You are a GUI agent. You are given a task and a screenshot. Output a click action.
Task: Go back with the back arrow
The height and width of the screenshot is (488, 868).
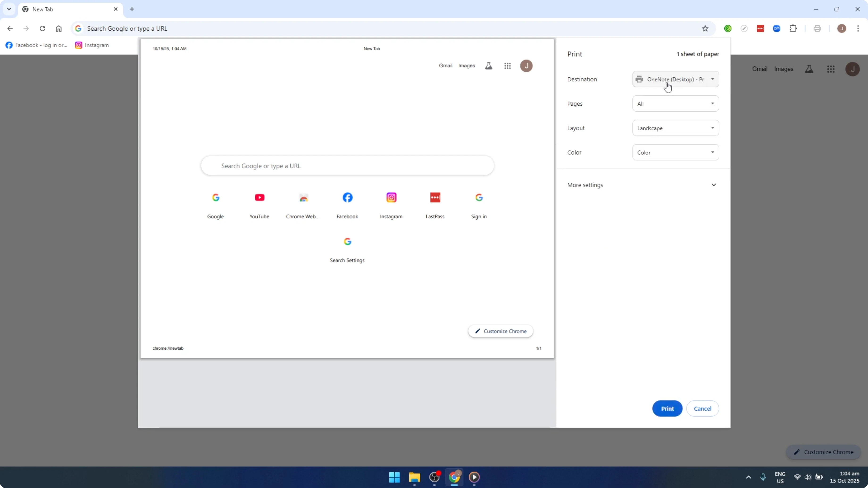click(x=10, y=29)
